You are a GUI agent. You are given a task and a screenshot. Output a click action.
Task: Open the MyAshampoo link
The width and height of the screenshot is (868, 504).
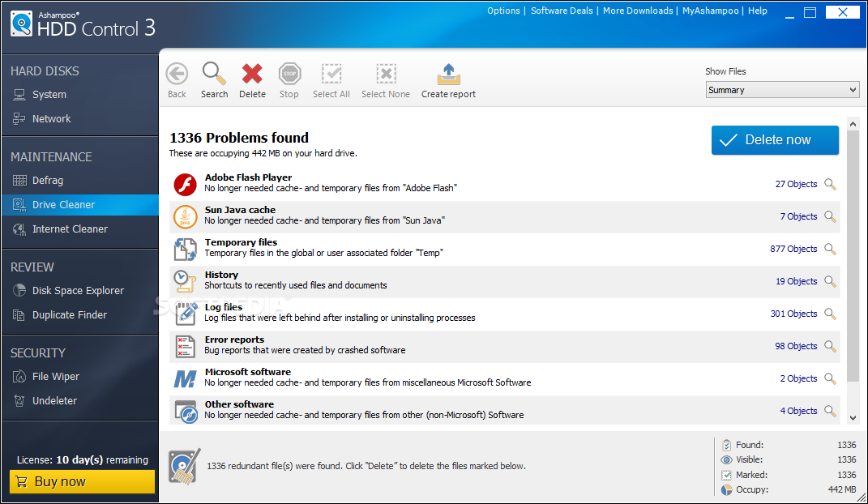pos(710,11)
